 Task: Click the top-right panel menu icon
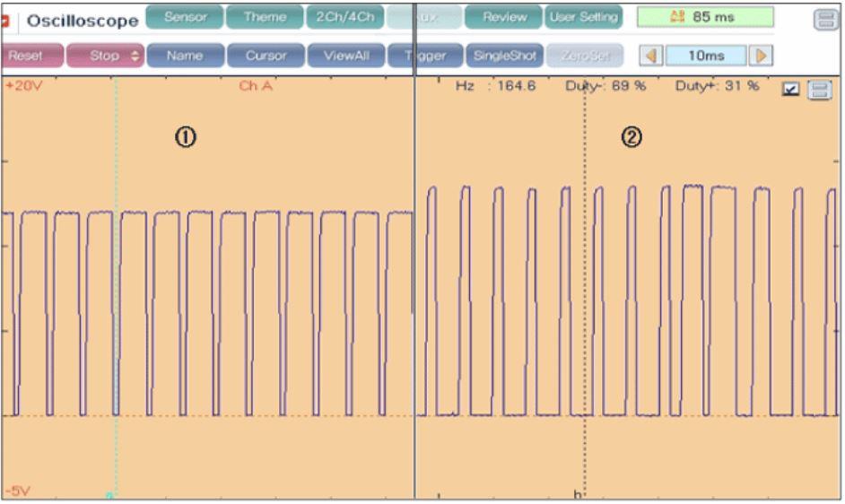point(824,21)
